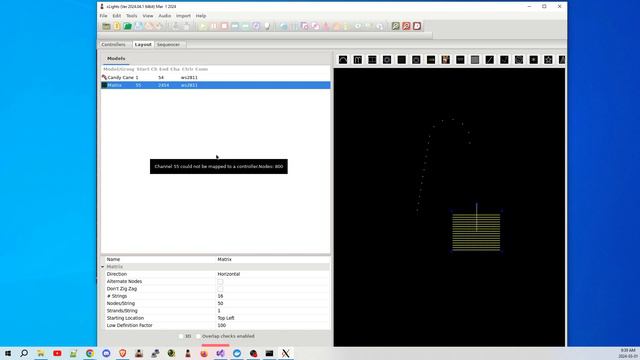640x360 pixels.
Task: Click the red D toolbar icon
Action: coord(417,26)
